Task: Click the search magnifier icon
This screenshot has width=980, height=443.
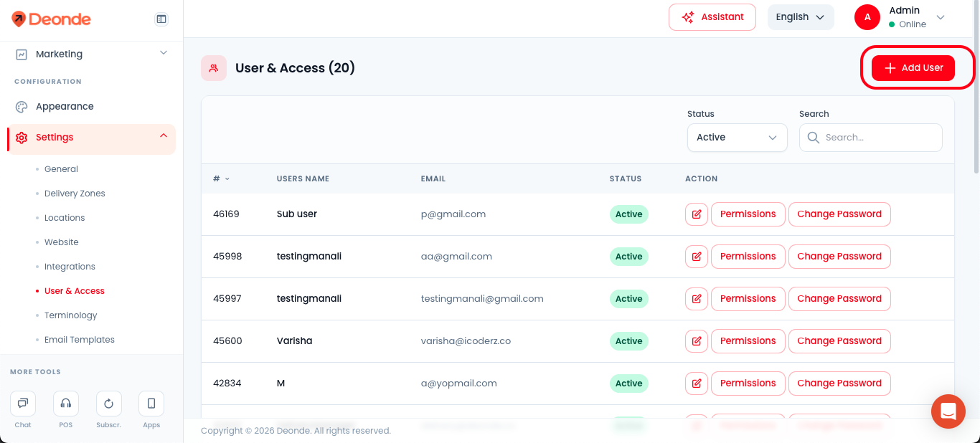Action: pyautogui.click(x=814, y=138)
